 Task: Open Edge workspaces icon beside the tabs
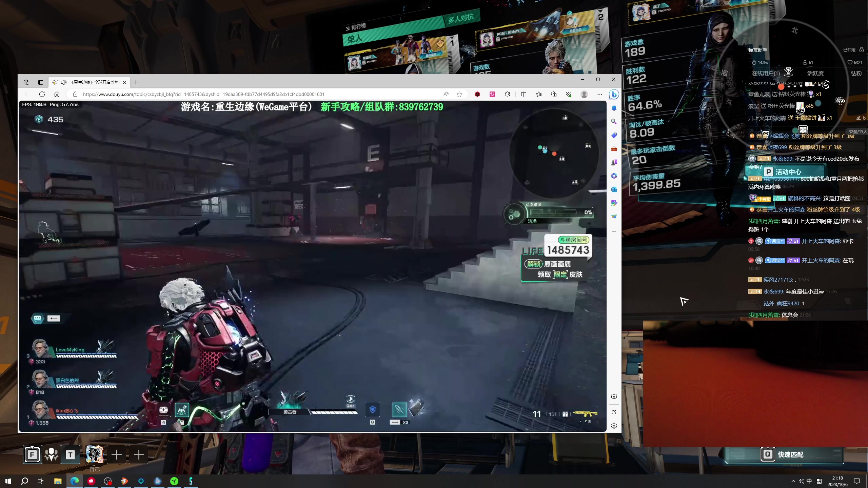pos(26,82)
